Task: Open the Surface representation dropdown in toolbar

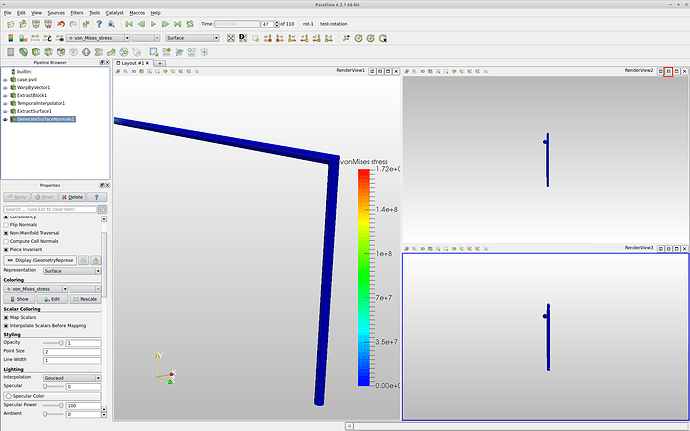Action: [191, 38]
